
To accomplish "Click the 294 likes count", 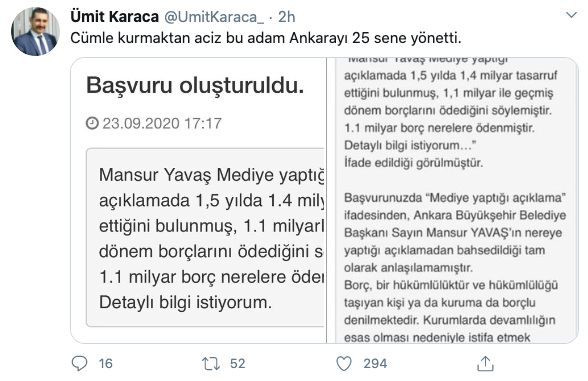I will coord(375,363).
